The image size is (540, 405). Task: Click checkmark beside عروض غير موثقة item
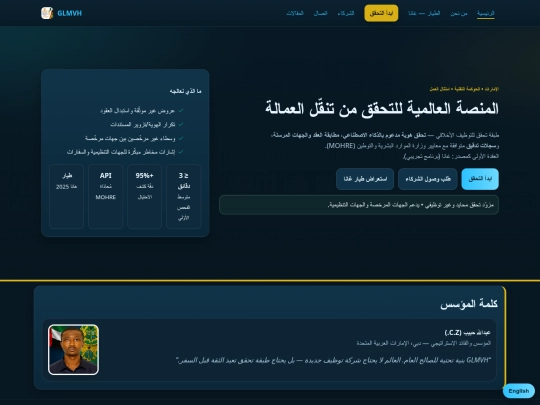pyautogui.click(x=181, y=111)
